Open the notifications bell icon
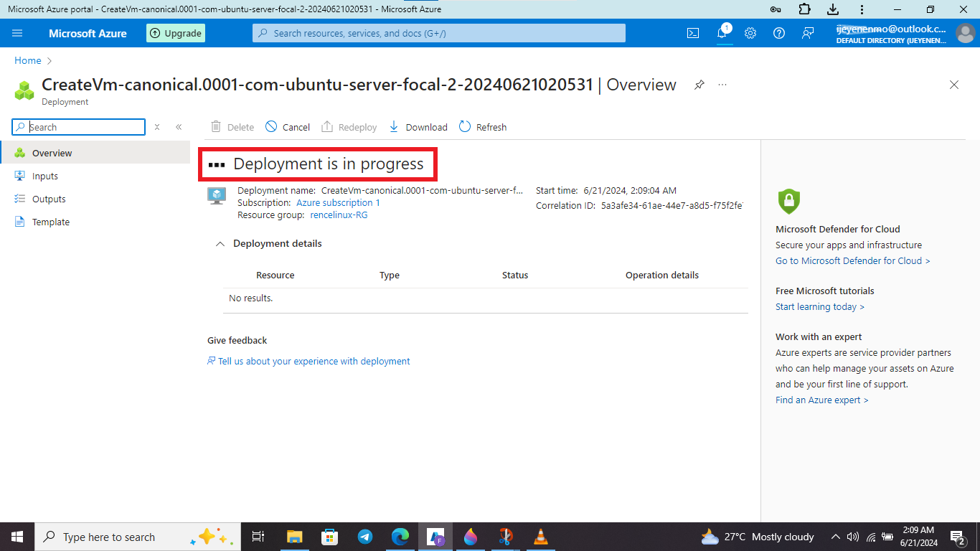This screenshot has width=980, height=551. (x=722, y=33)
